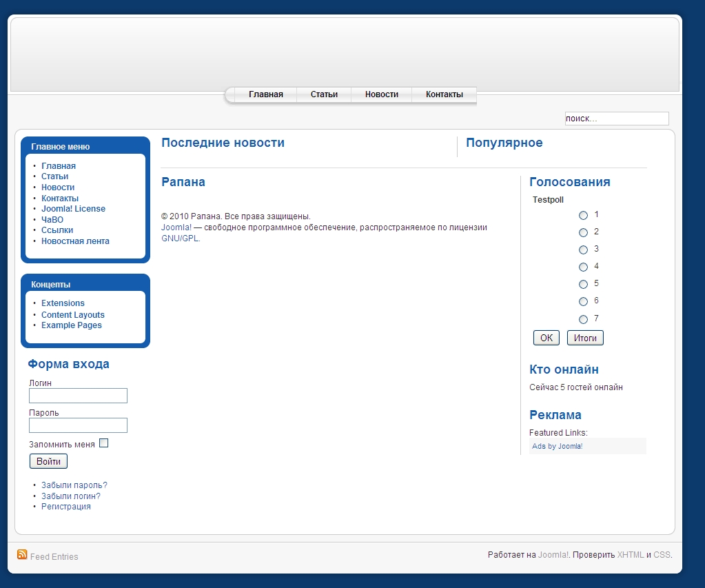Open the Новостная лента sidebar link
The height and width of the screenshot is (588, 705).
coord(75,241)
